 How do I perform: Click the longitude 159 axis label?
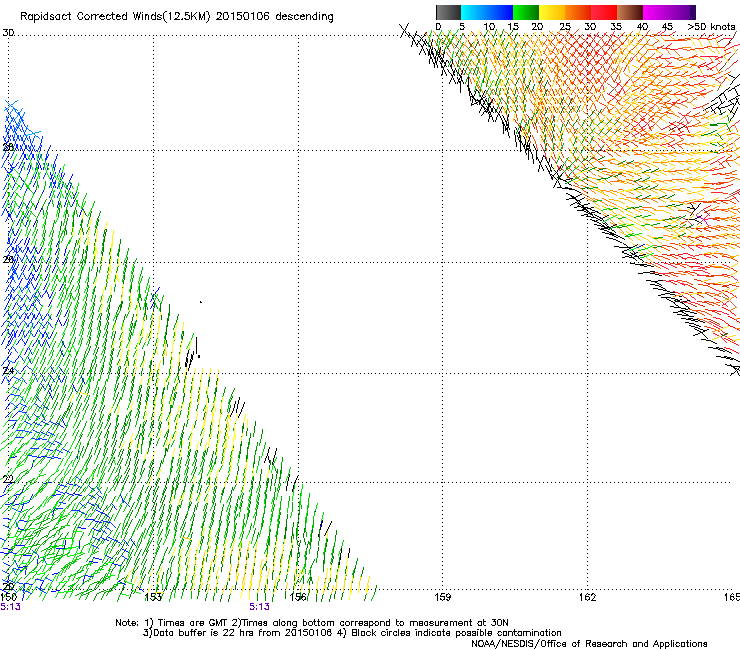(443, 597)
